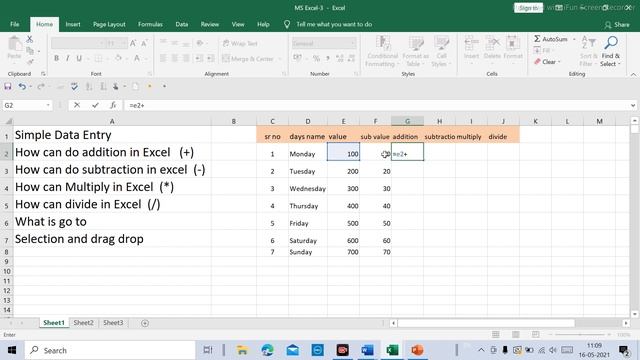Expand the formula bar chevron
Screen dimensions: 640x360
coord(633,105)
